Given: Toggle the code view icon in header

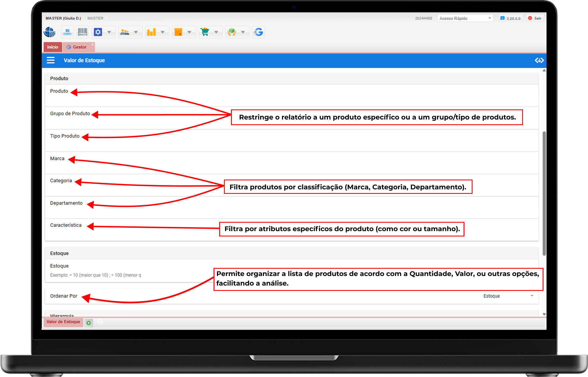Looking at the screenshot, I should 539,60.
